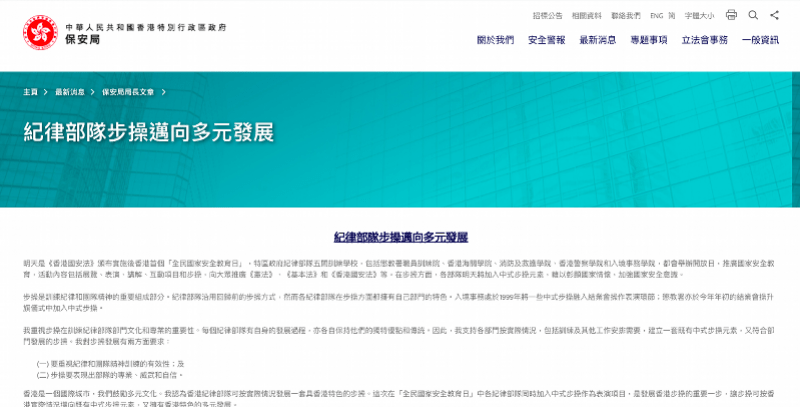Go to 主頁 in the breadcrumb
800x407 pixels.
pos(31,91)
